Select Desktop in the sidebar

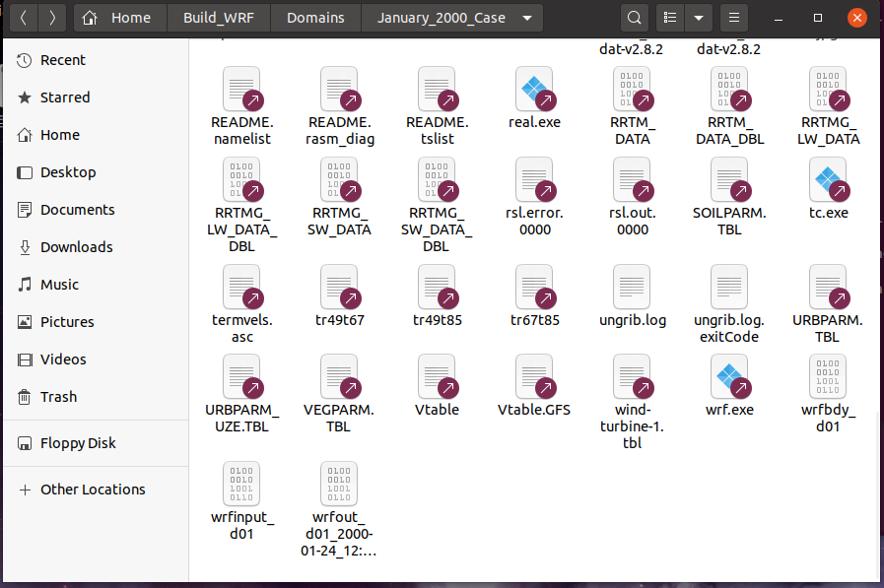click(96, 172)
